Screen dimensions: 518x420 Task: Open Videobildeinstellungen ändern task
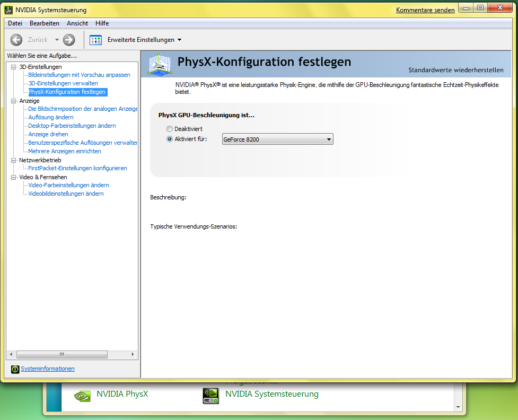pyautogui.click(x=66, y=194)
